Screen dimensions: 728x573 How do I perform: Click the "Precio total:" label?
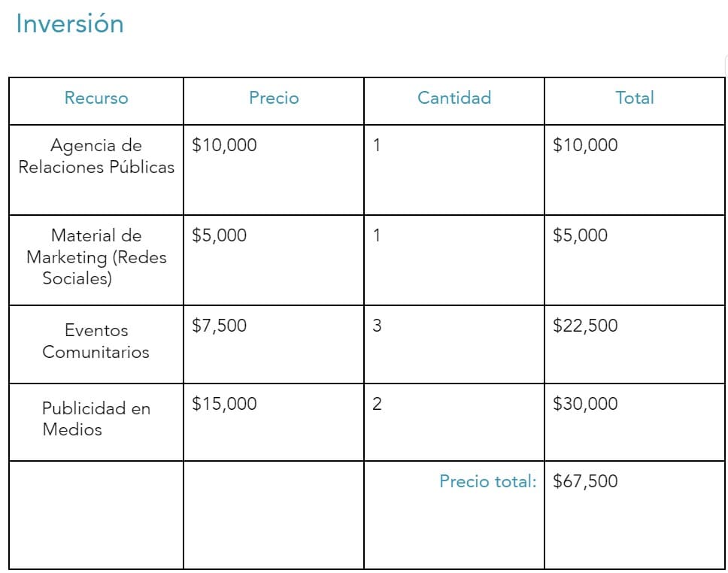[x=487, y=481]
